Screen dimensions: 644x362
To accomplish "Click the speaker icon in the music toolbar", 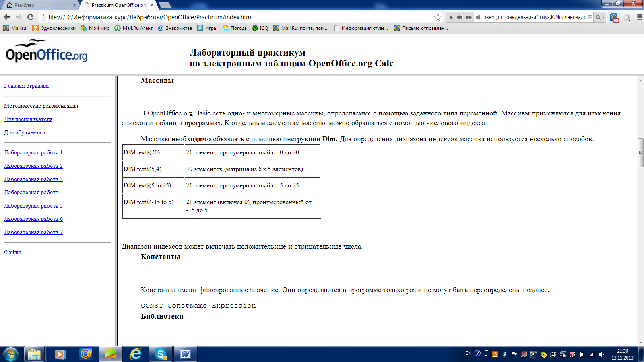I will (x=479, y=17).
